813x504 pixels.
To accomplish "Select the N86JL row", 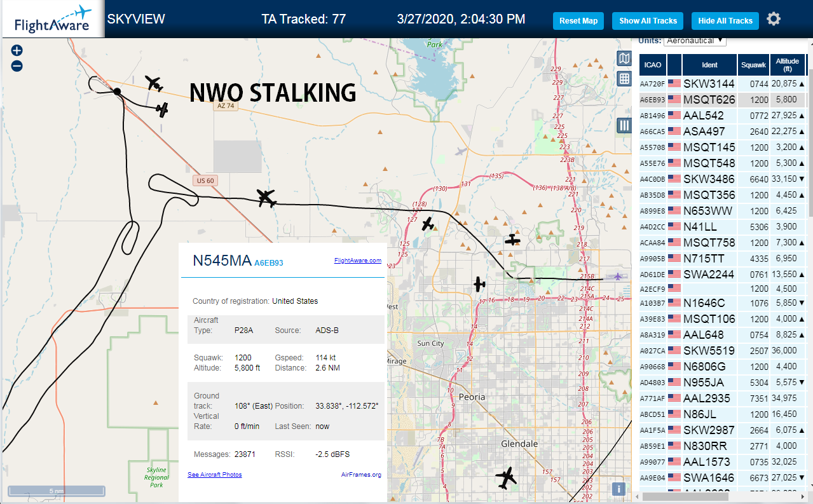I will pyautogui.click(x=723, y=414).
